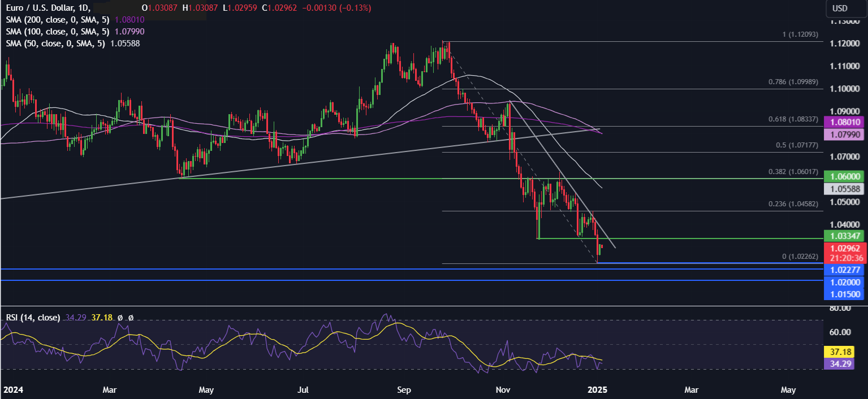
Task: Click RSI legend value 34.29
Action: click(x=75, y=318)
